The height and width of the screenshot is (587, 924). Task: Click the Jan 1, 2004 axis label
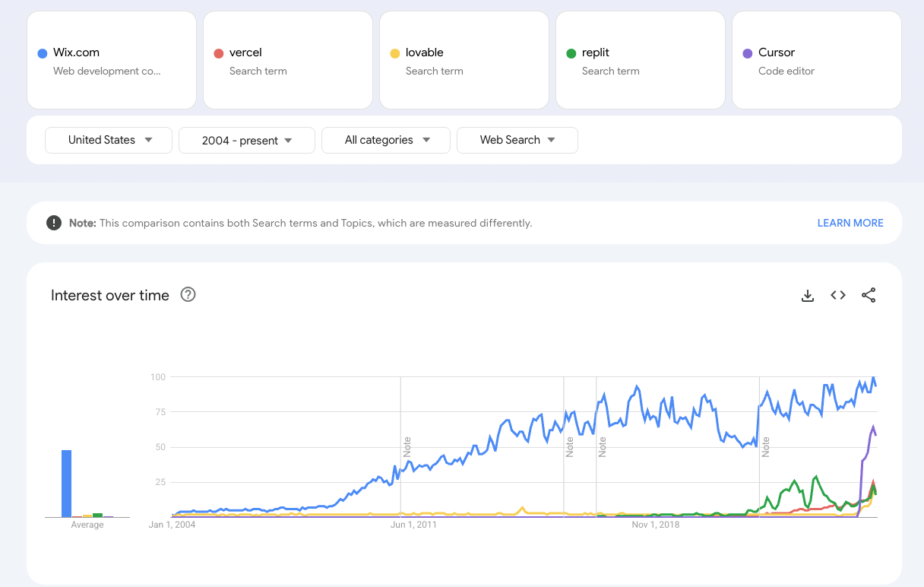coord(172,525)
